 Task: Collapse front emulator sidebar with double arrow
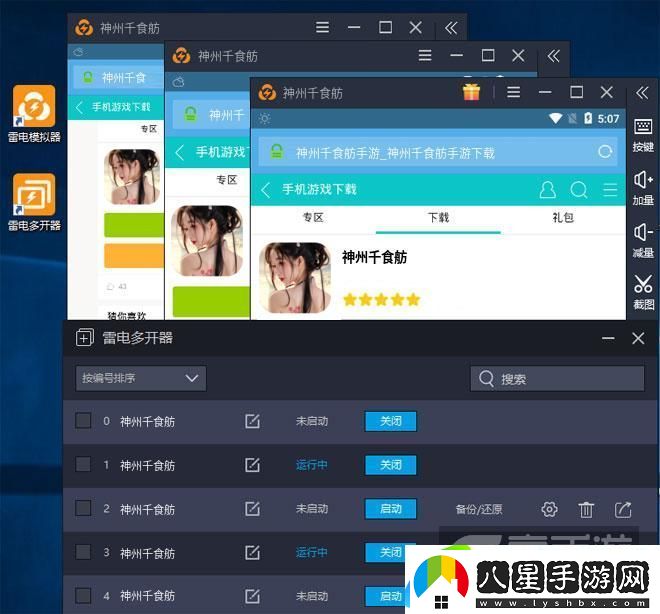coord(642,92)
